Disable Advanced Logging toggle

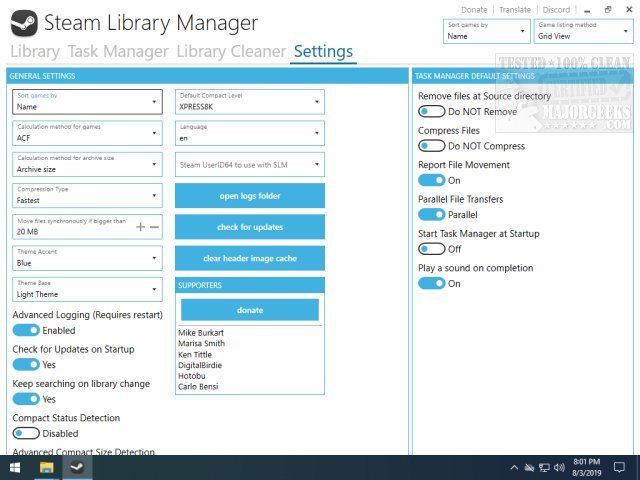26,330
